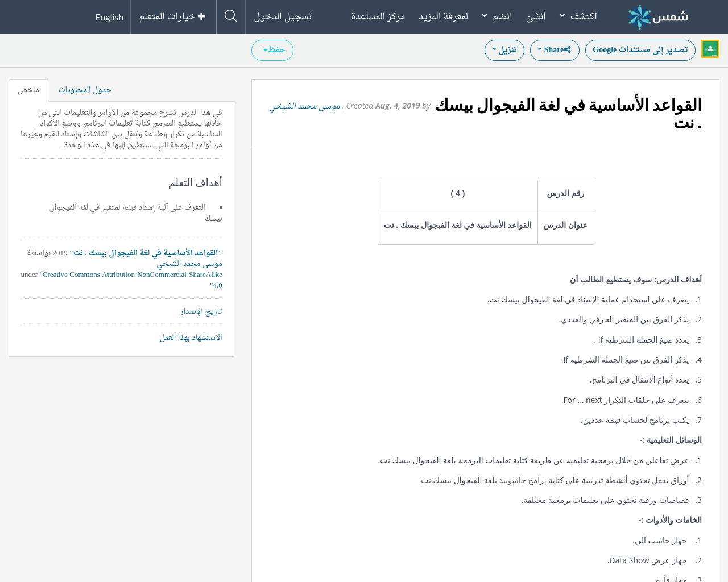Click the الخامات والأدوات heading
Image resolution: width=728 pixels, height=582 pixels.
click(x=670, y=520)
